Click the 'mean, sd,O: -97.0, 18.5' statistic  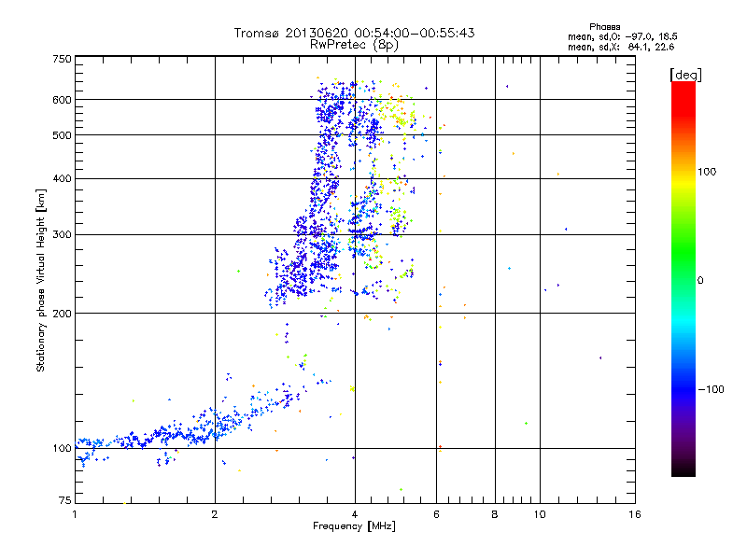(x=623, y=36)
